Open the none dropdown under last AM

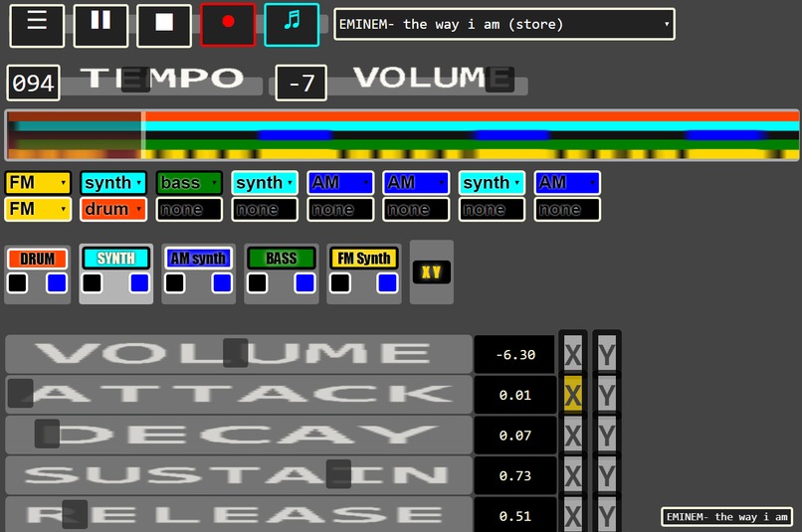[x=567, y=210]
